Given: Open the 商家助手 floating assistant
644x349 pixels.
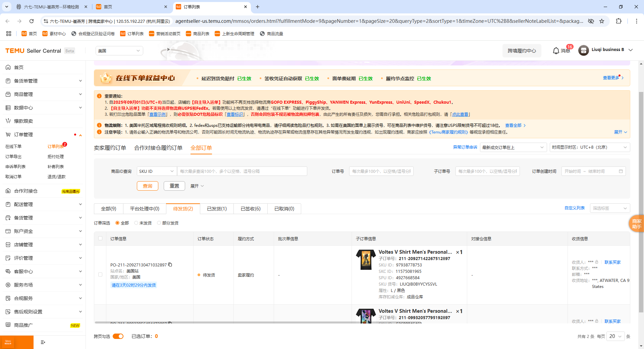Looking at the screenshot, I should (636, 223).
